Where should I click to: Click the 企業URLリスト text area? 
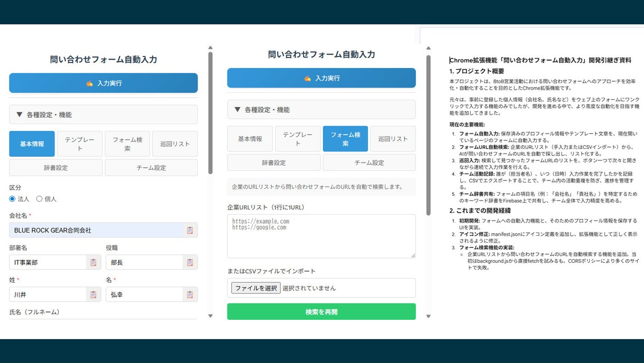coord(321,236)
